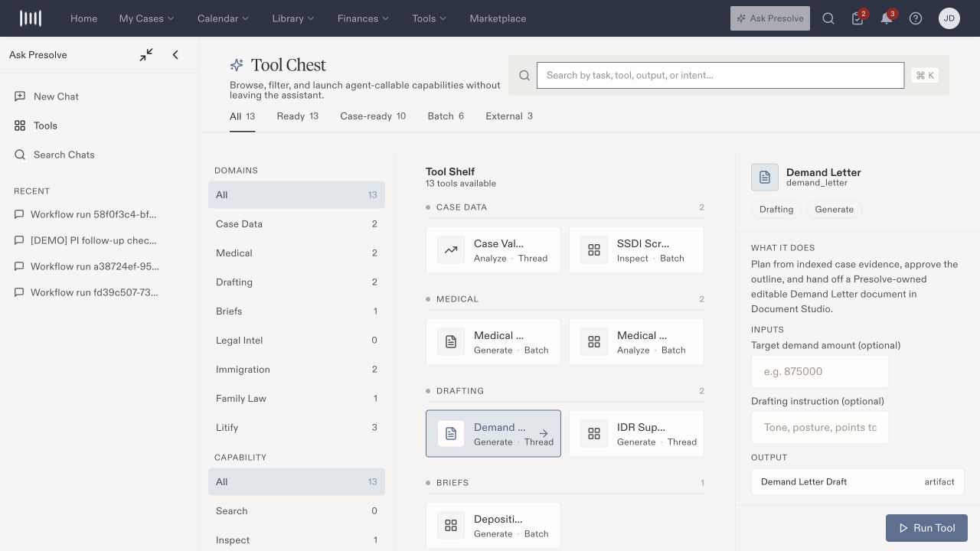Switch to the External tab

509,116
